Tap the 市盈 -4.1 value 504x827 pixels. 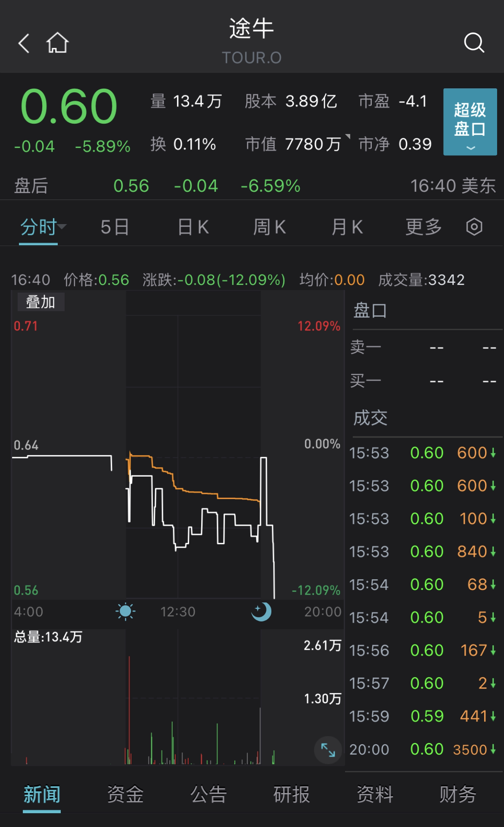[x=393, y=101]
